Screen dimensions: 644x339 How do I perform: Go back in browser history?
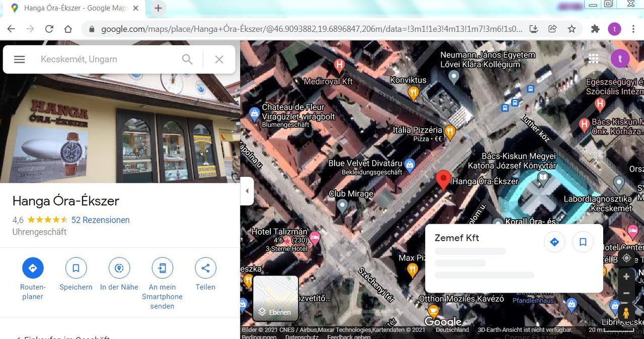(x=11, y=29)
